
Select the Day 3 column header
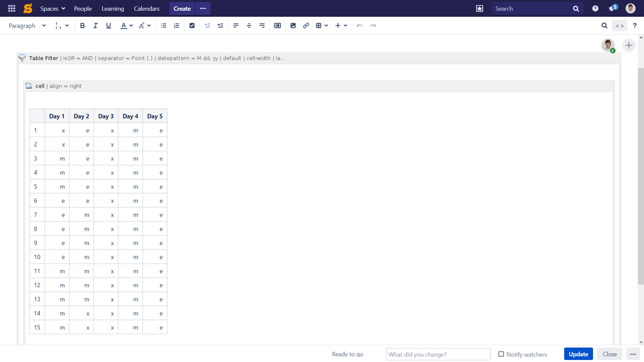point(106,116)
